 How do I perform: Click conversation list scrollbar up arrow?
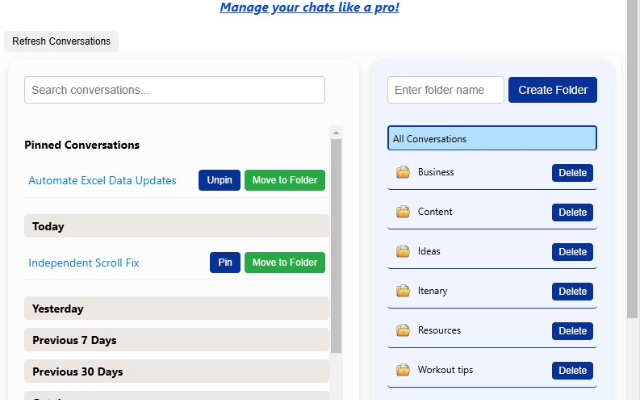pos(336,133)
